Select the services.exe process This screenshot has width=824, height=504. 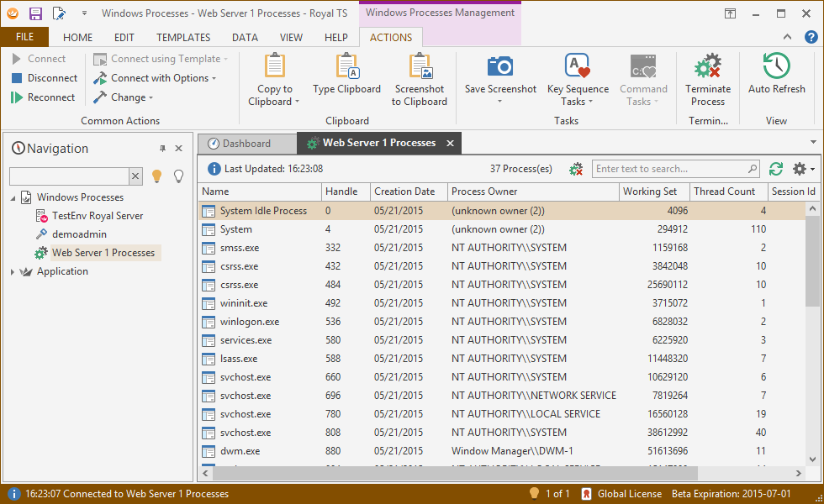click(x=502, y=340)
